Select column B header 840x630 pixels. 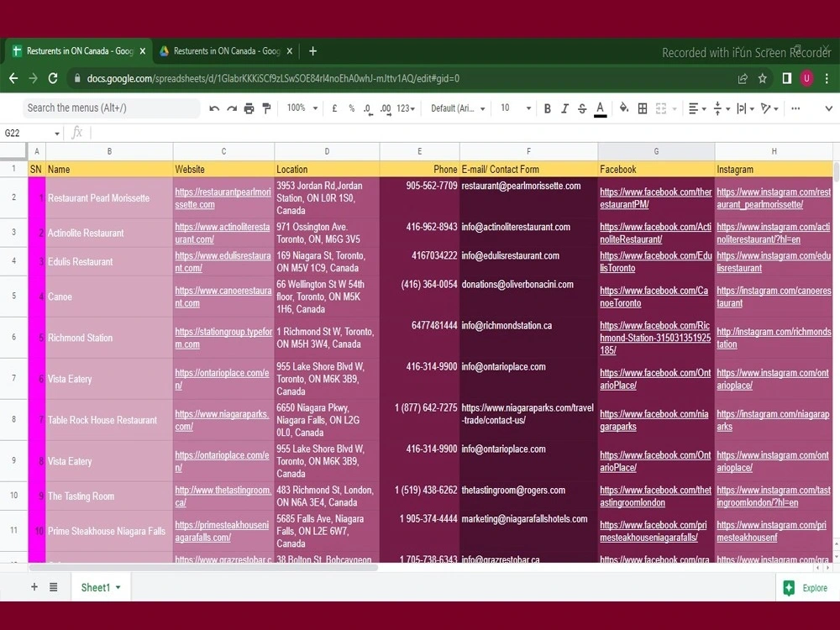point(109,151)
